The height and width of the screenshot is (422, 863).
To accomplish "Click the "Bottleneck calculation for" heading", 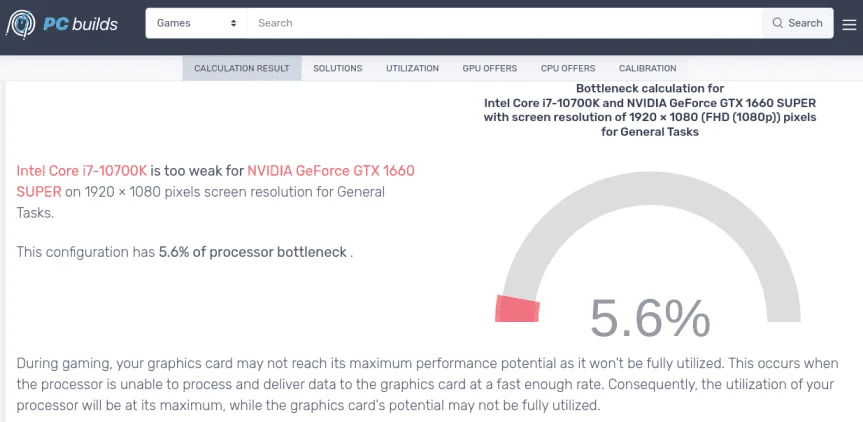I will [650, 89].
